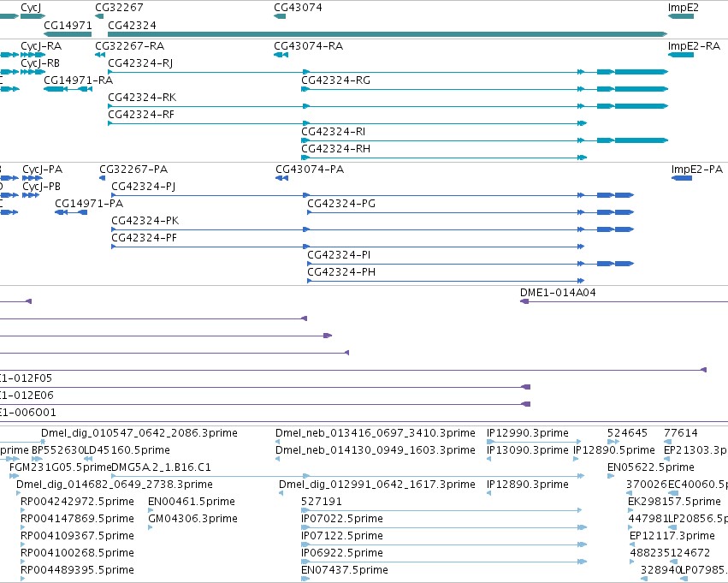Click the IP12890.3prime EST label
The image size is (728, 583).
(x=528, y=485)
